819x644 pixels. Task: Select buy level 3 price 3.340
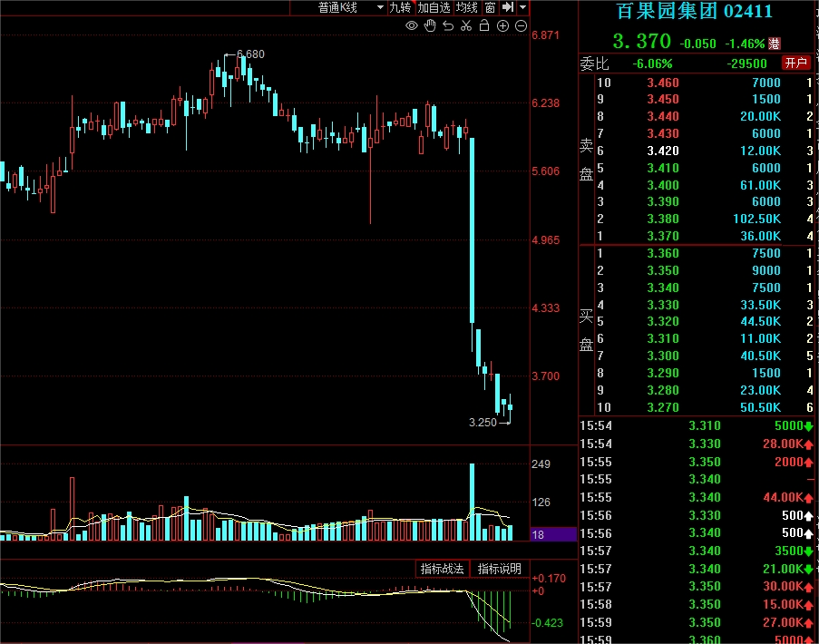(x=663, y=288)
